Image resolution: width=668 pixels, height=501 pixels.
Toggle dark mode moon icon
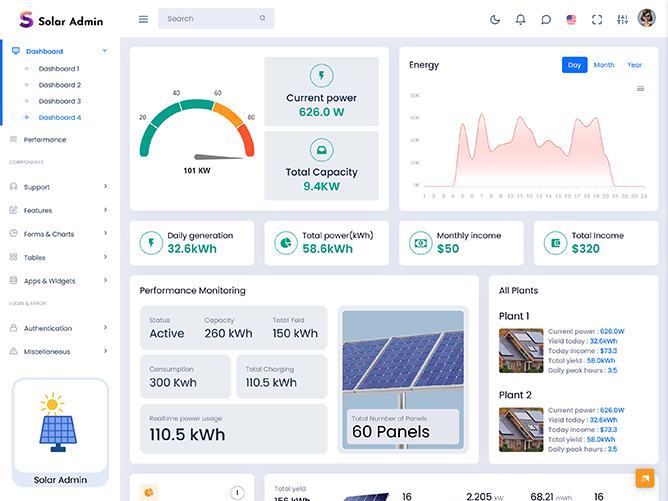(495, 19)
